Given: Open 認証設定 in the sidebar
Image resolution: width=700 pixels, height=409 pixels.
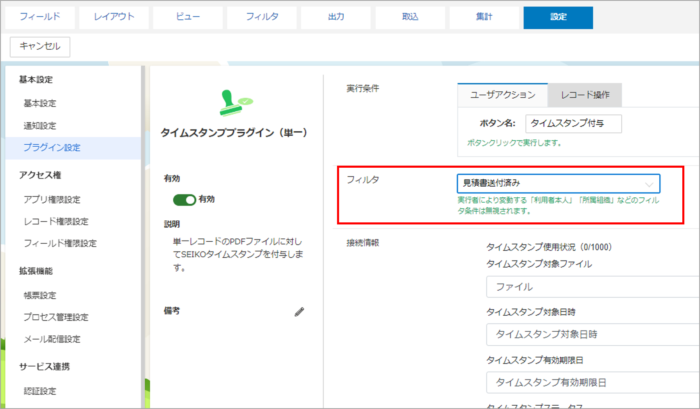Looking at the screenshot, I should click(x=40, y=391).
